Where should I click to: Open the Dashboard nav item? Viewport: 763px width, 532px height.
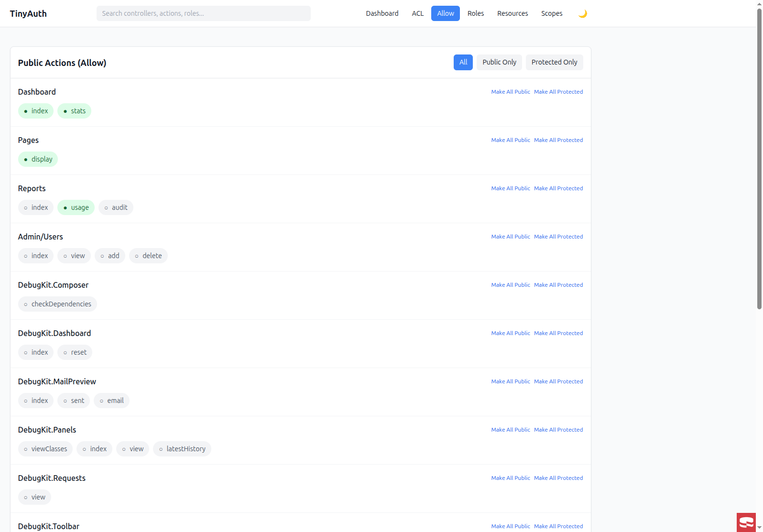tap(382, 13)
